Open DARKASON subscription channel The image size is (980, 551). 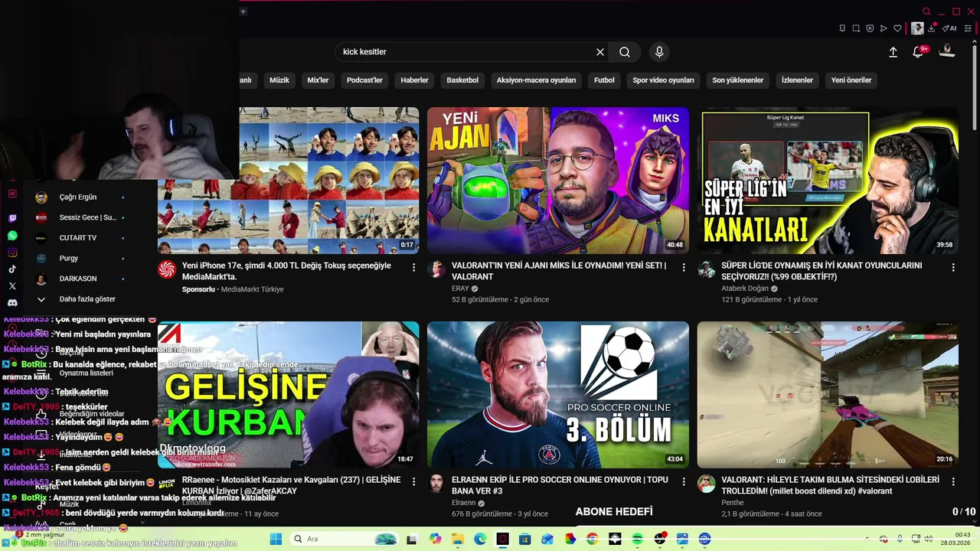(x=78, y=279)
